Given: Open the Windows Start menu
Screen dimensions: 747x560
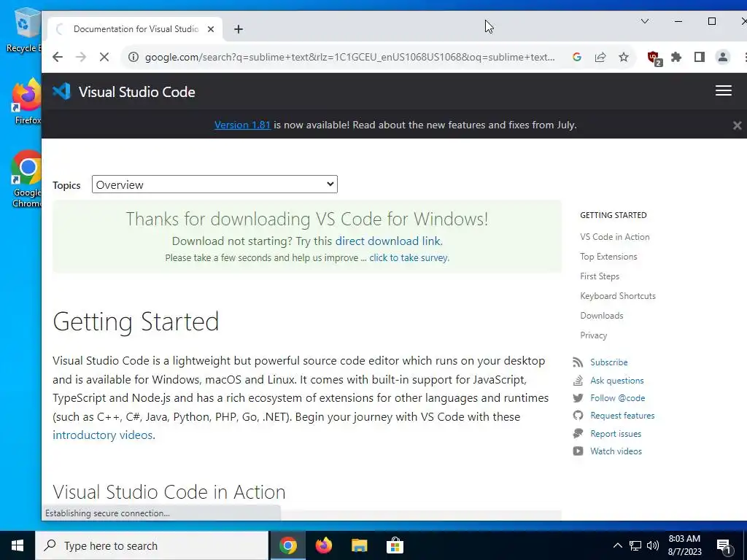Looking at the screenshot, I should click(x=18, y=545).
